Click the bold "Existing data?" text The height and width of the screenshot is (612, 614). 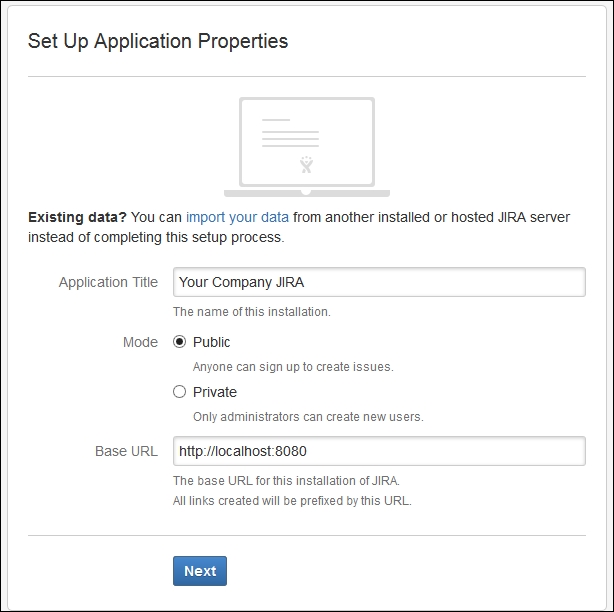point(77,217)
